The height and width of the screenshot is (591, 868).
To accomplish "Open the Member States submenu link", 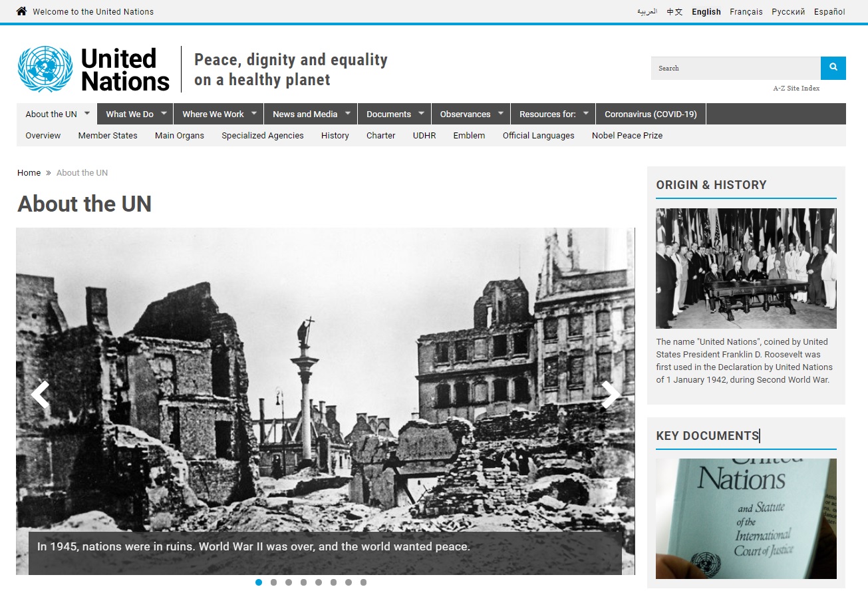I will (108, 135).
